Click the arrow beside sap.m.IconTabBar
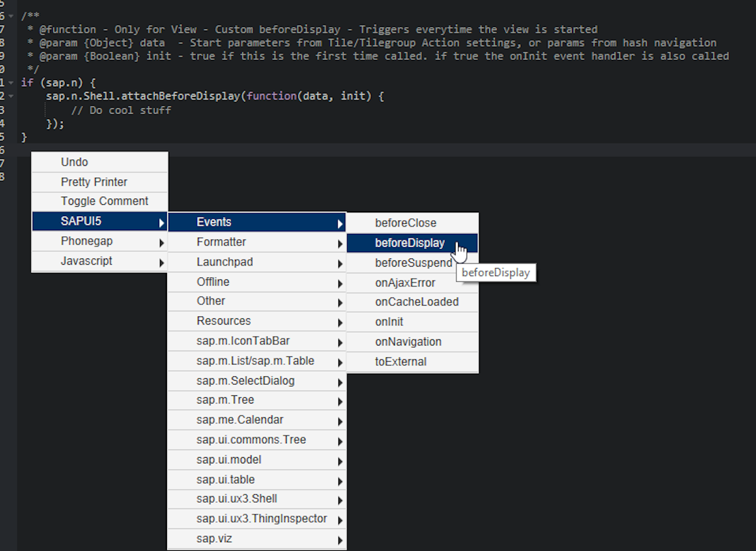756x551 pixels. (340, 343)
